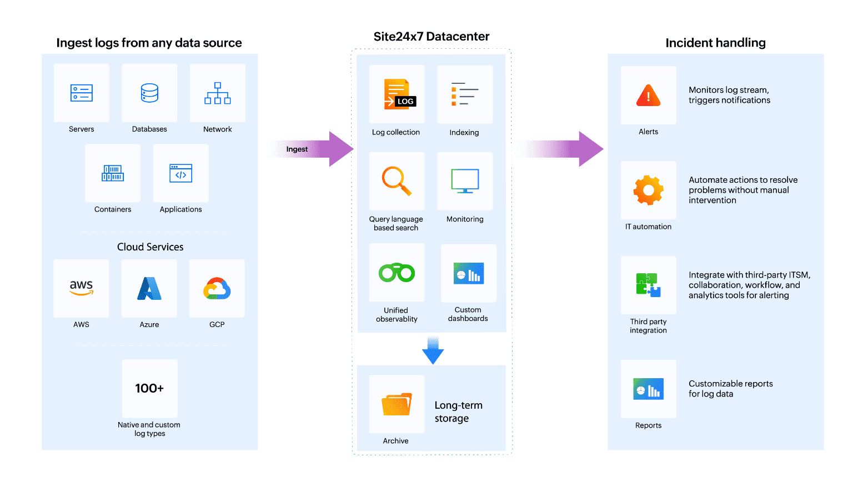Select the 'Monitoring' caption
This screenshot has width=868, height=487.
coord(465,219)
